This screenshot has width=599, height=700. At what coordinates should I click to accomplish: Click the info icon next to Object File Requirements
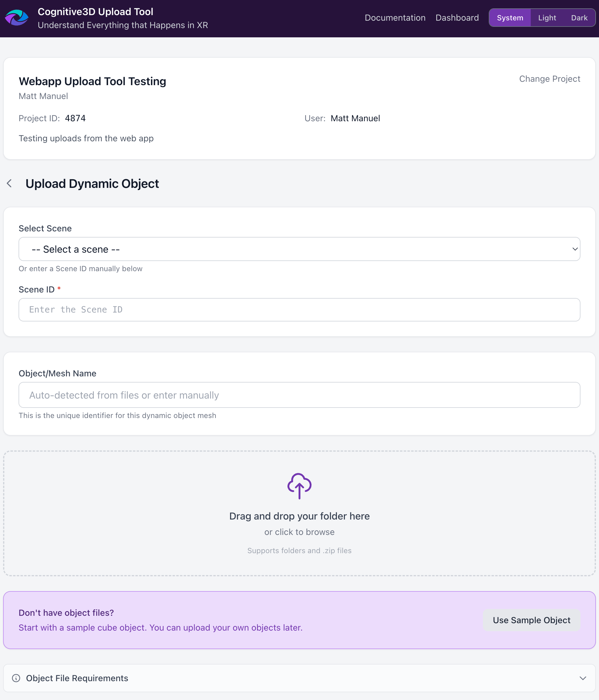click(16, 678)
